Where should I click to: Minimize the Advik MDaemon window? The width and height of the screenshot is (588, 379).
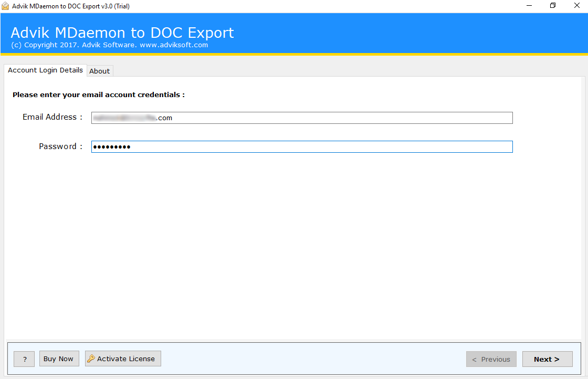click(529, 6)
